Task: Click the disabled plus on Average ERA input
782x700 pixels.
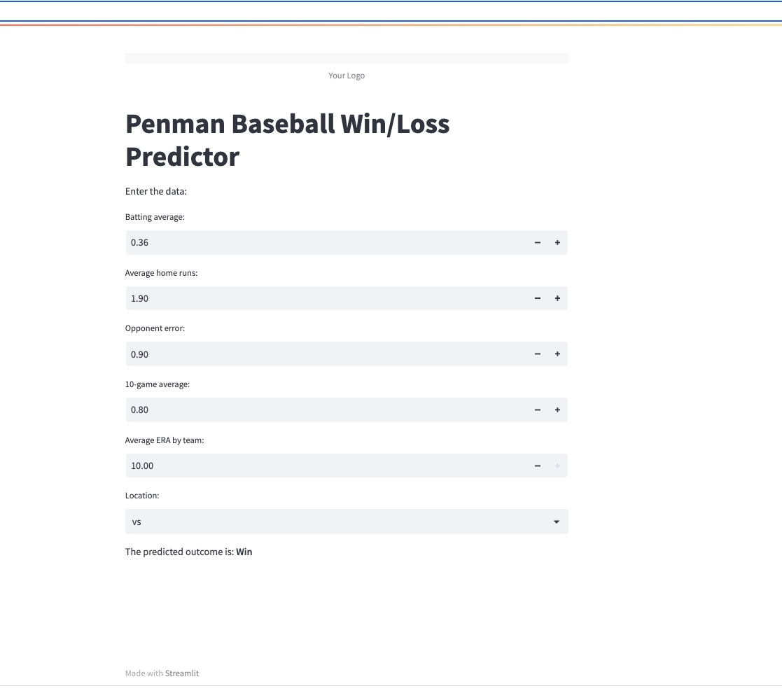Action: click(x=557, y=465)
